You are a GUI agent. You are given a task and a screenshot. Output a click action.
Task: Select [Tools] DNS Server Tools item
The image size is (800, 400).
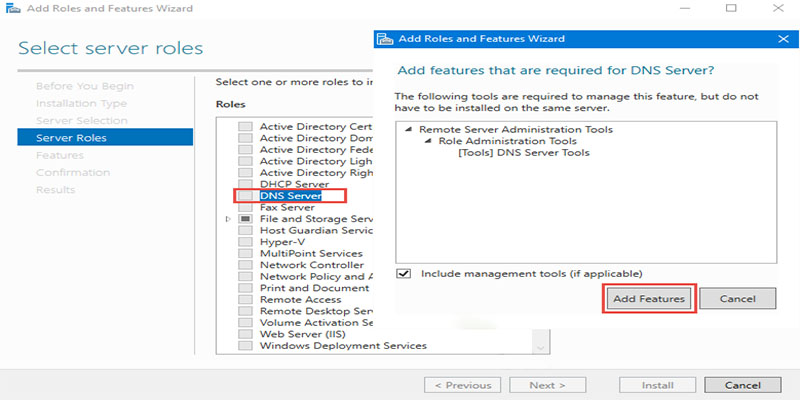point(524,153)
